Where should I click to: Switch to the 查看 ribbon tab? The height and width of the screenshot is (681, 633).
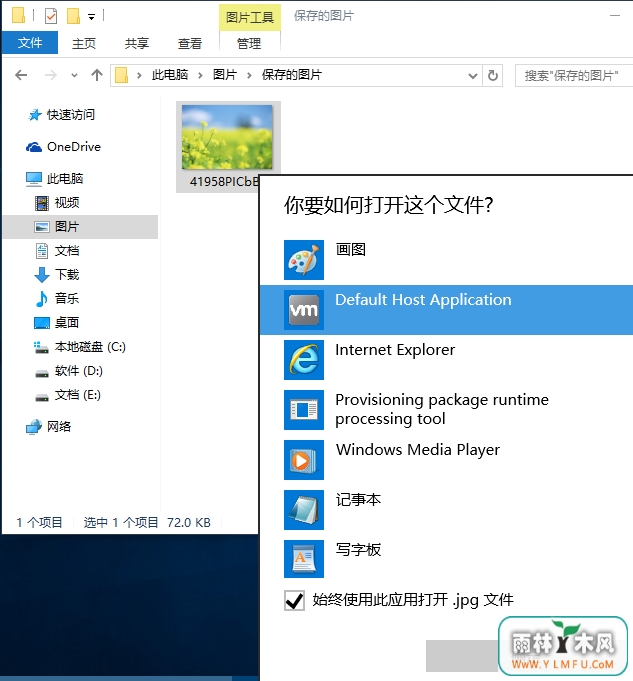tap(190, 43)
